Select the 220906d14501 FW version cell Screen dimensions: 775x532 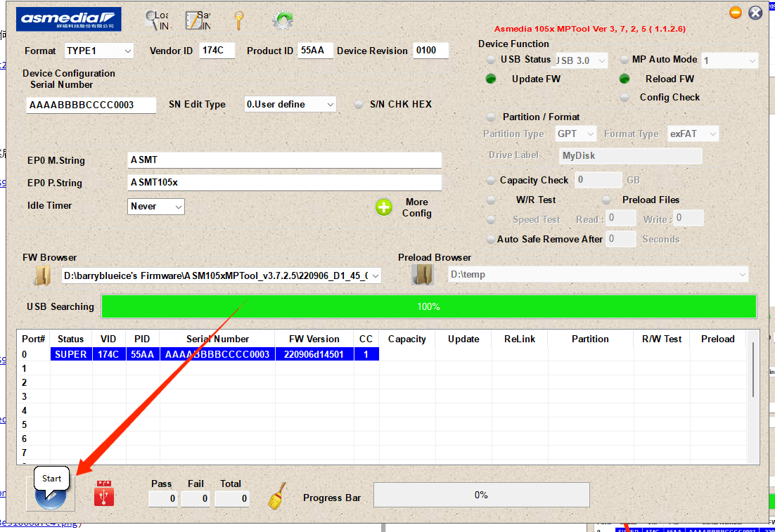tap(314, 354)
